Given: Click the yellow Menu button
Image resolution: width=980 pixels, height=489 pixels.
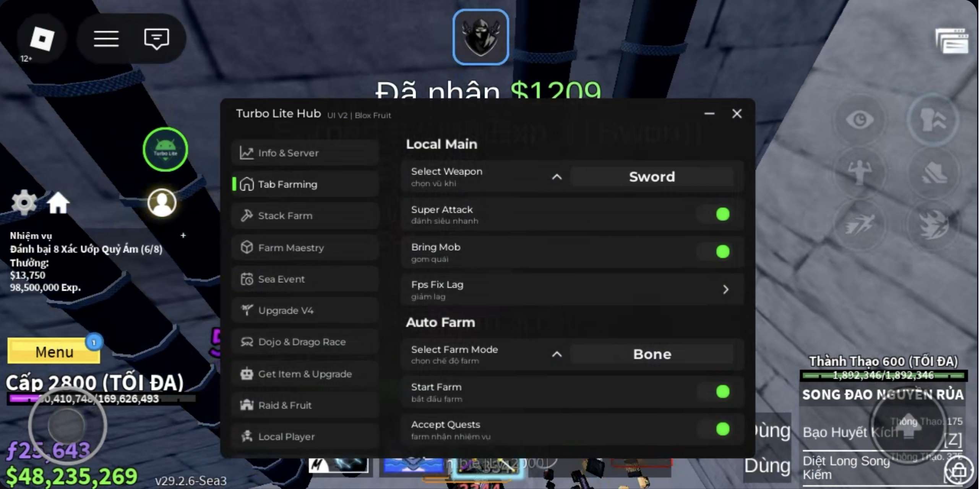Looking at the screenshot, I should point(54,351).
